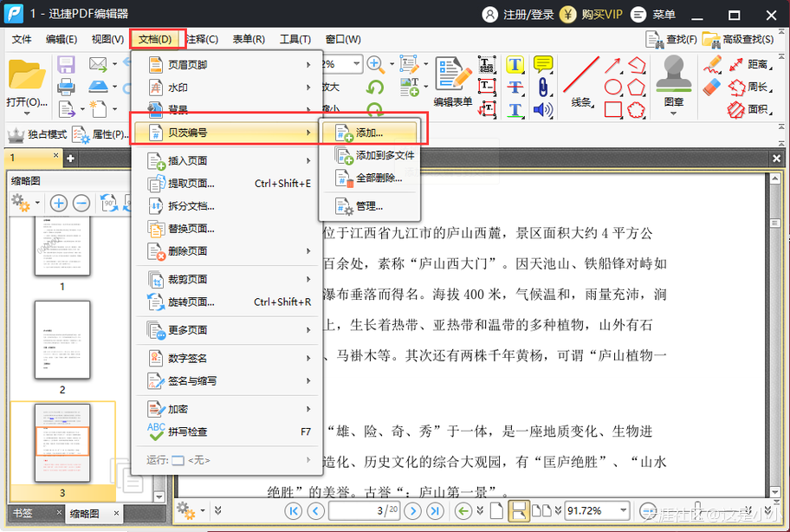Select the rectangle shape tool
This screenshot has height=532, width=790.
click(612, 109)
